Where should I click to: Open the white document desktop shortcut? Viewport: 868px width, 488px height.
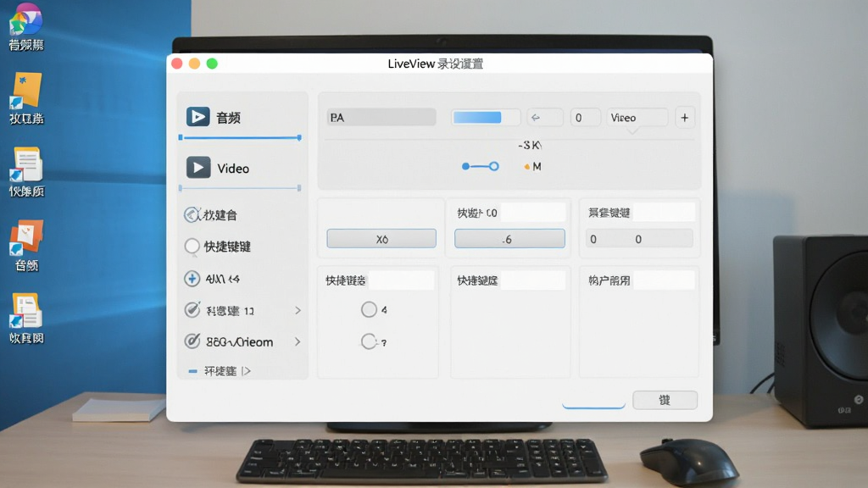pyautogui.click(x=26, y=164)
